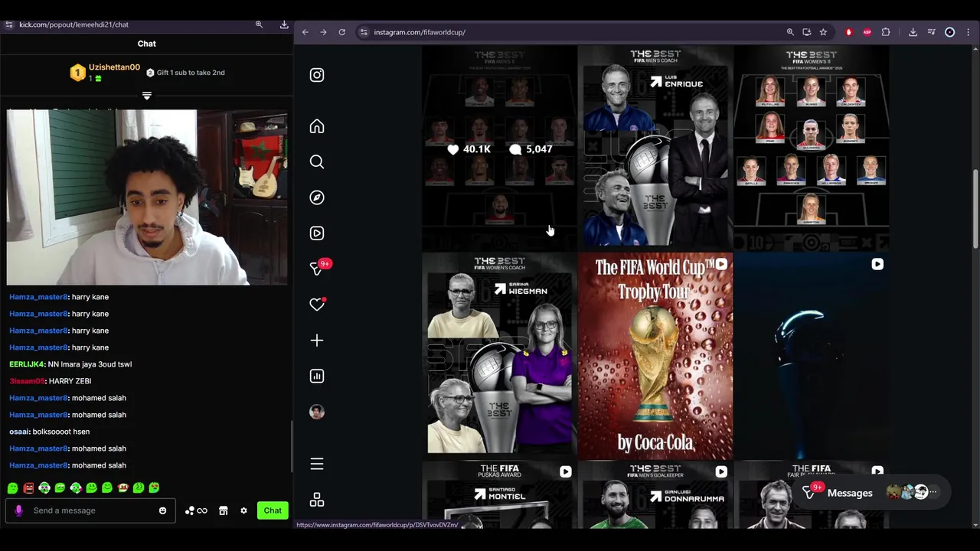Open Instagram notifications heart icon

tap(317, 305)
